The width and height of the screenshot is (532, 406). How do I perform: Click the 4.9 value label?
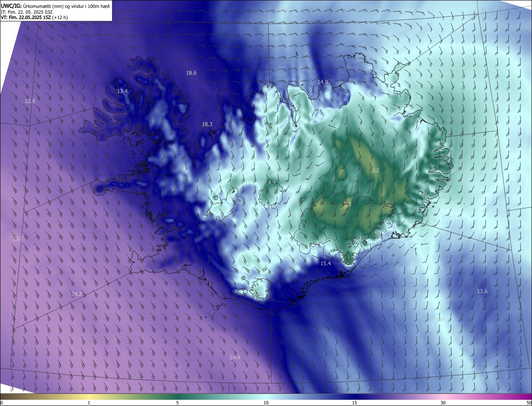pyautogui.click(x=272, y=182)
